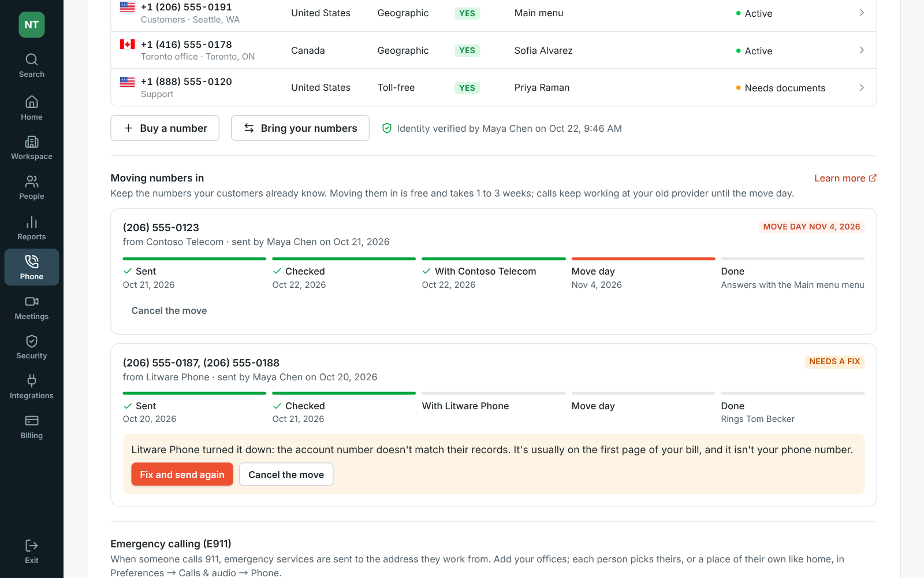Expand the +1 (206) 555-0191 row chevron
The width and height of the screenshot is (924, 578).
pos(862,13)
